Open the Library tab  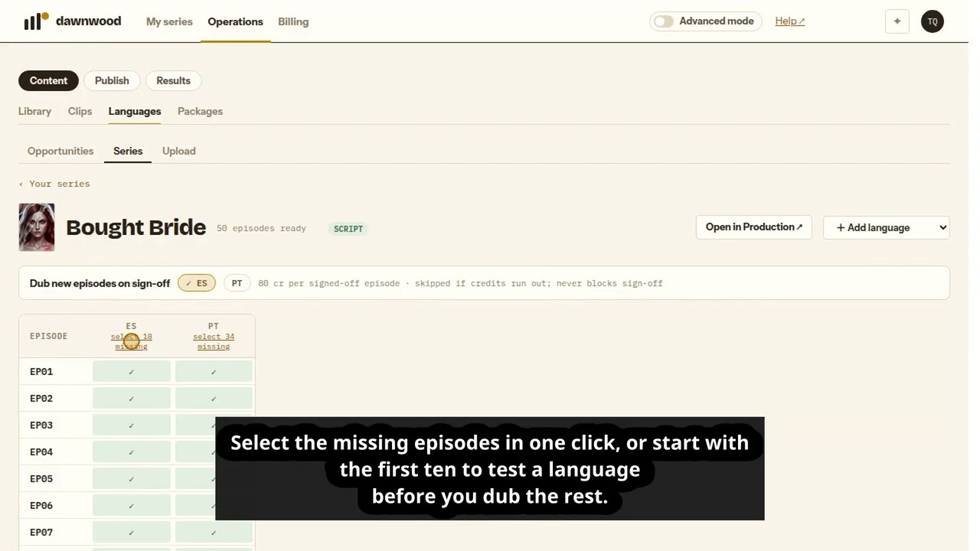click(x=34, y=111)
